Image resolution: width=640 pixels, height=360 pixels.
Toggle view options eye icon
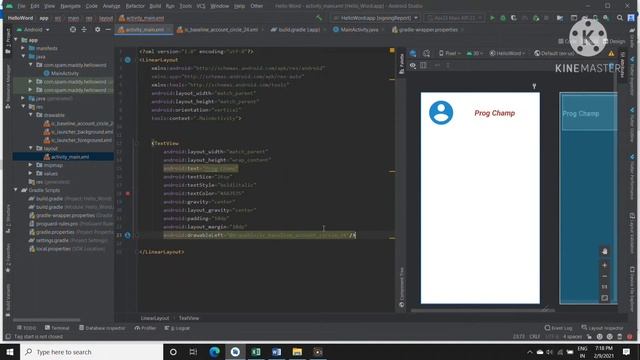(x=413, y=65)
